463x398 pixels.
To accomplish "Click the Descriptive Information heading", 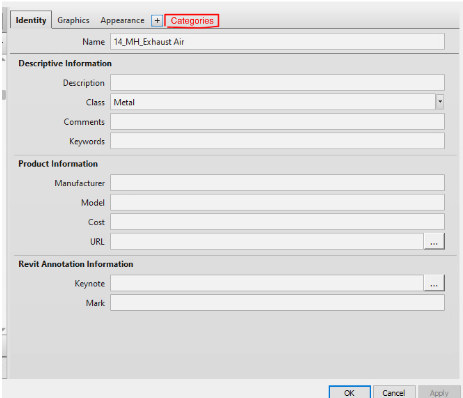I will point(65,63).
